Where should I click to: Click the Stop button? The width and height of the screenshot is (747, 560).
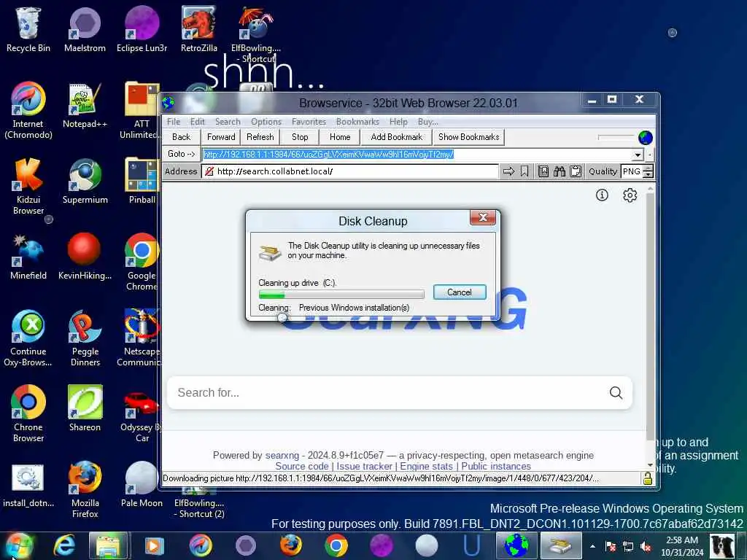(x=300, y=137)
